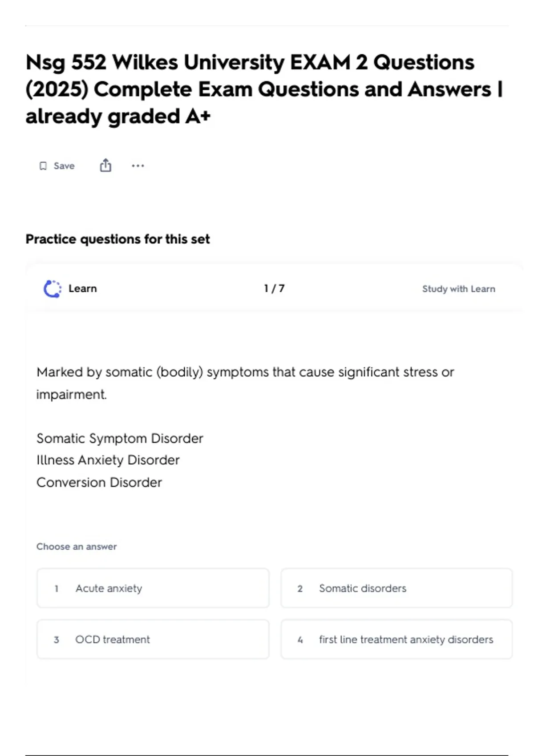
Task: Click the Learn mode label
Action: [x=83, y=289]
